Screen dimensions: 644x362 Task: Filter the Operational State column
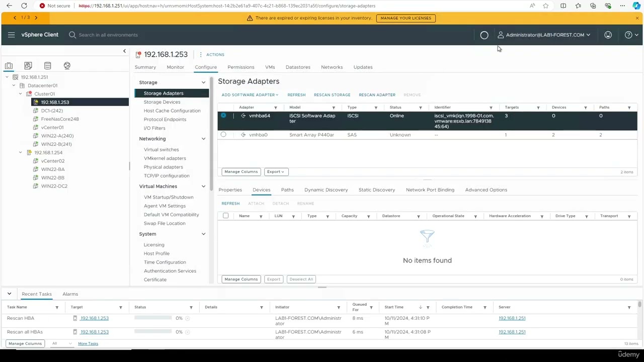point(475,216)
